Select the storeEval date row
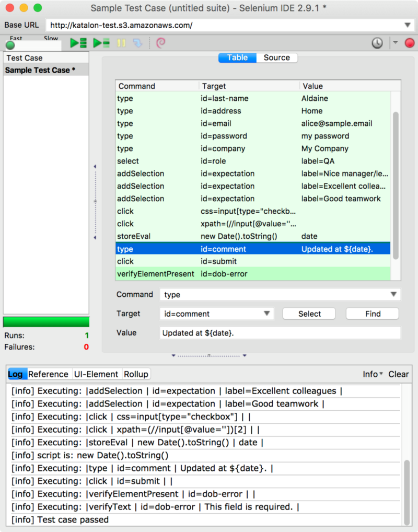 (253, 237)
